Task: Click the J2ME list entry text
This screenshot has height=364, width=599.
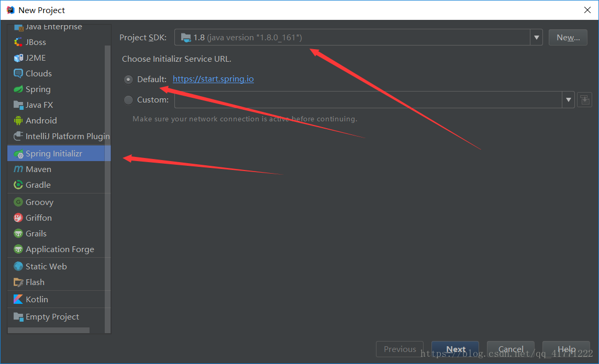Action: [x=36, y=58]
